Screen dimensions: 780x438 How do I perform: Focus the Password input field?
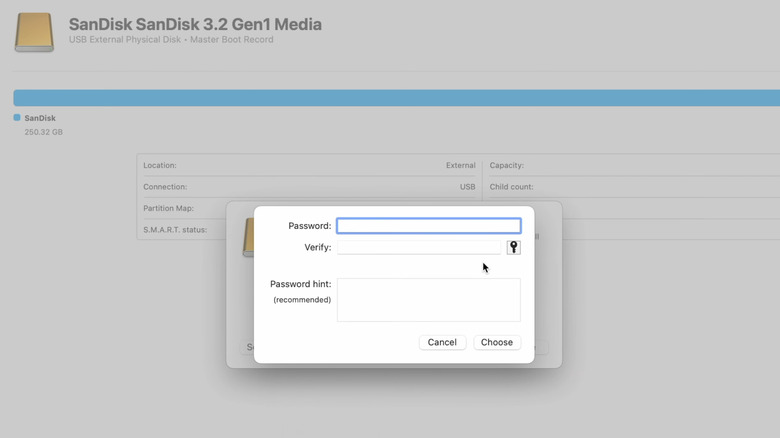point(428,226)
